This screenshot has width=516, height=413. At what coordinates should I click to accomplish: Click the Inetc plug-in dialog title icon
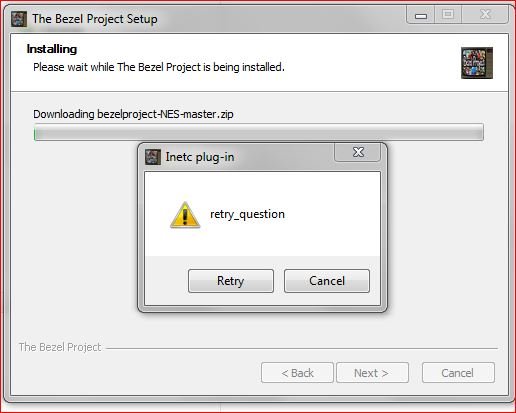tap(153, 157)
